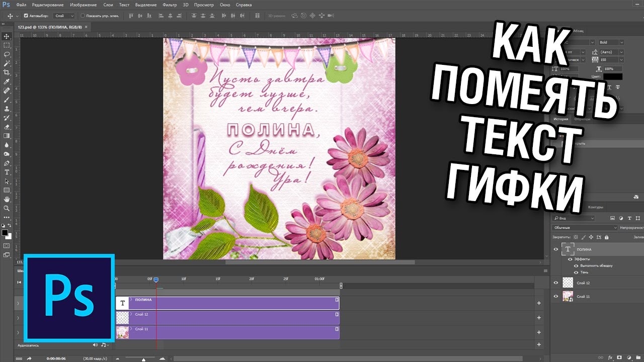Expand the ПОЛИНА track in timeline

coord(18,303)
